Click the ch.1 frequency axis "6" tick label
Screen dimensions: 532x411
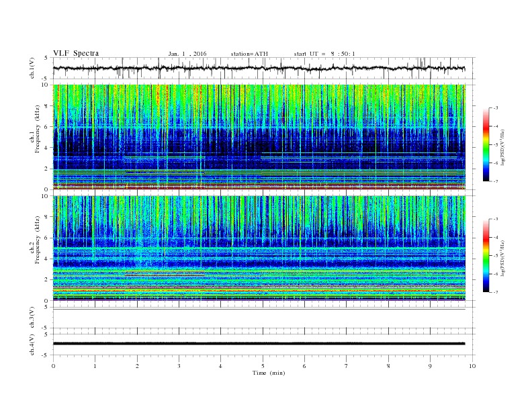(47, 127)
